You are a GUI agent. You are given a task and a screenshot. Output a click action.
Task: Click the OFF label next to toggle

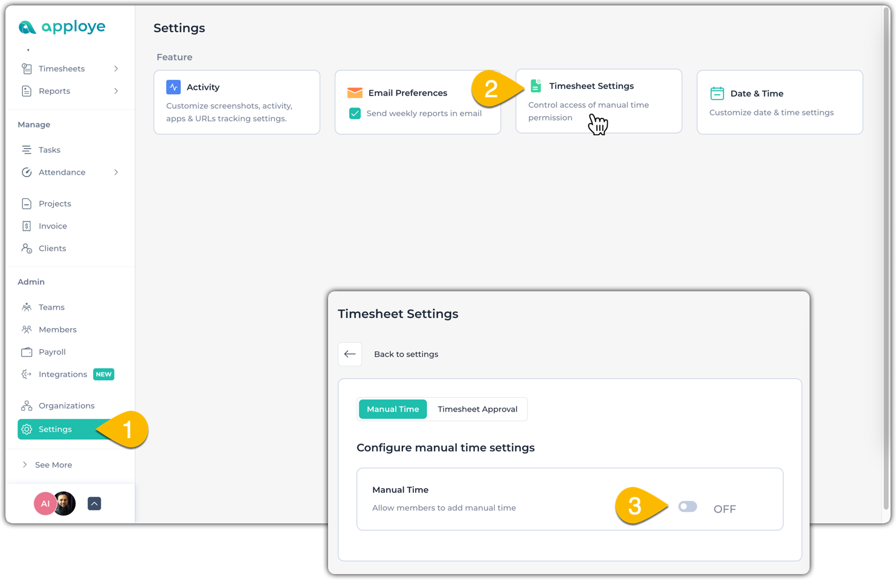point(724,509)
